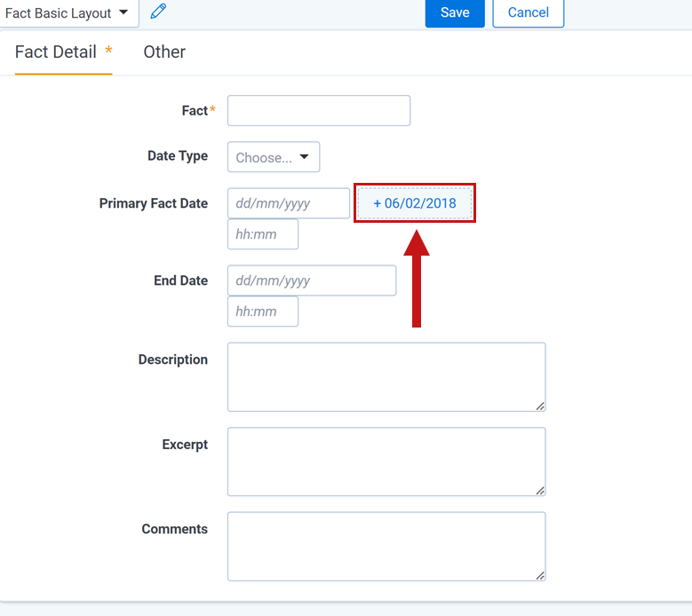Click the Primary Fact Date time field
Viewport: 692px width, 616px height.
(263, 233)
